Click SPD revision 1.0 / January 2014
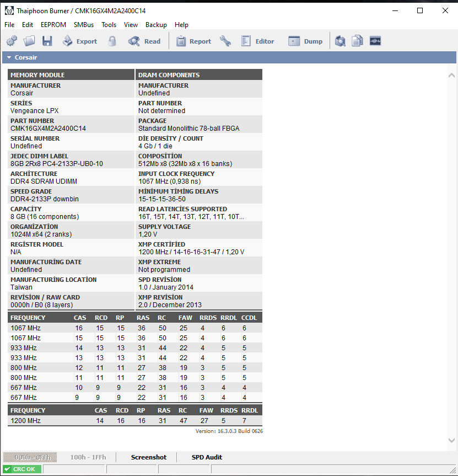Image resolution: width=458 pixels, height=476 pixels. coord(165,287)
